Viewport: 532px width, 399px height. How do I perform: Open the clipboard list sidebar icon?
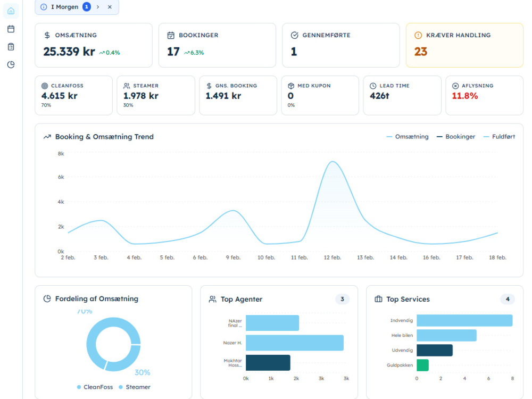pyautogui.click(x=11, y=47)
